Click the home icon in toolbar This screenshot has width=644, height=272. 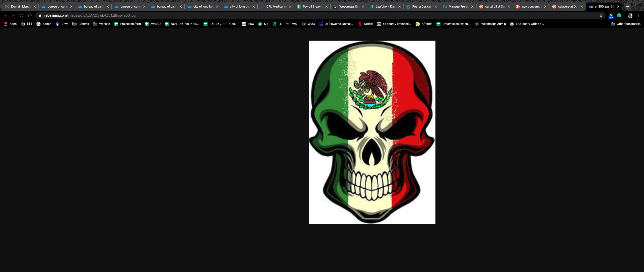30,15
